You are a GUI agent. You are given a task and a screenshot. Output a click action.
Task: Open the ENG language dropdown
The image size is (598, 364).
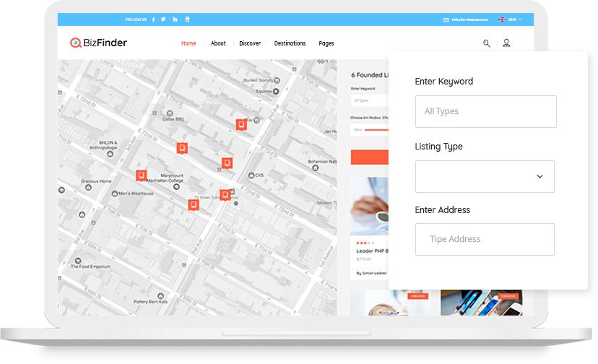point(515,19)
